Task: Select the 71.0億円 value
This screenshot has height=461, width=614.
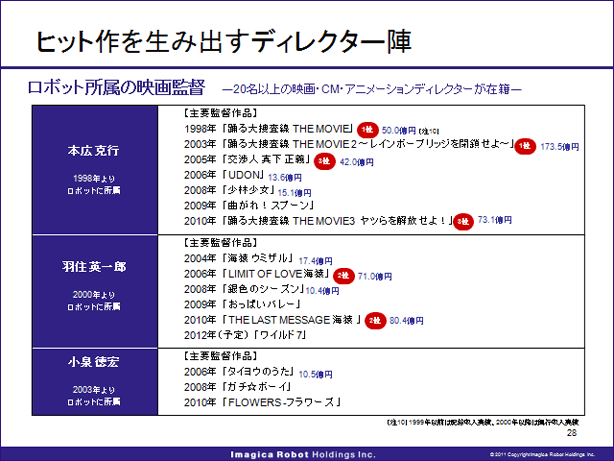Action: pos(375,277)
